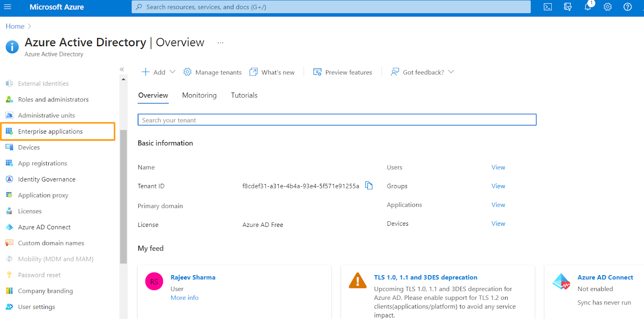Switch to the Tutorials tab
The height and width of the screenshot is (319, 644).
coord(244,95)
